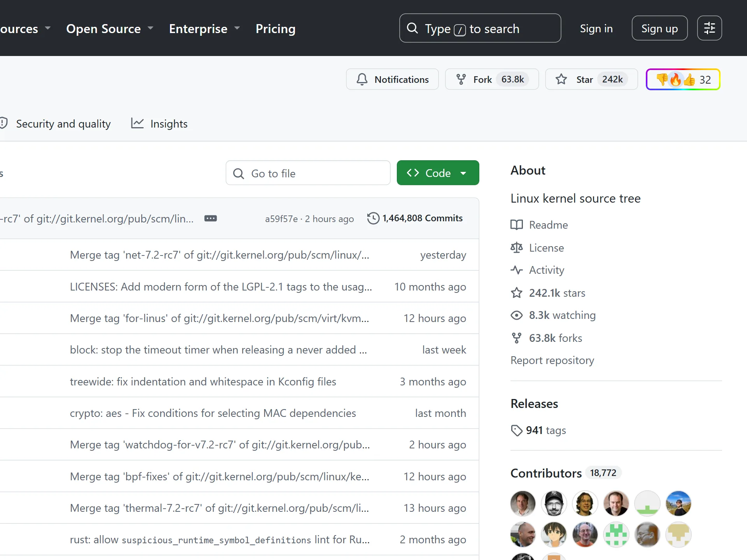Click the Fork branch icon
The height and width of the screenshot is (560, 747).
(x=461, y=79)
